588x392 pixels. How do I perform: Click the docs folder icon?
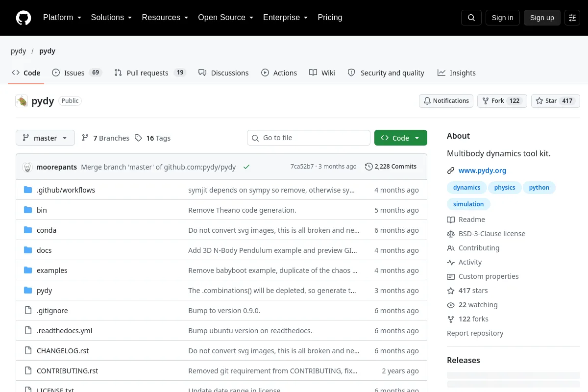(28, 250)
